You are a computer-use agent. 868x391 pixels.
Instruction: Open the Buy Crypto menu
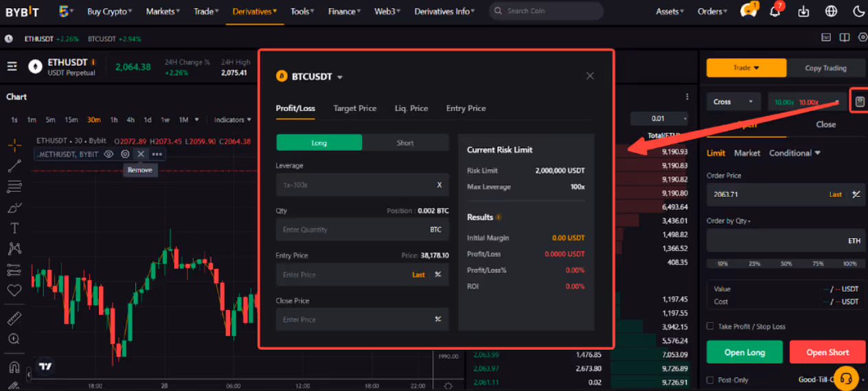110,12
